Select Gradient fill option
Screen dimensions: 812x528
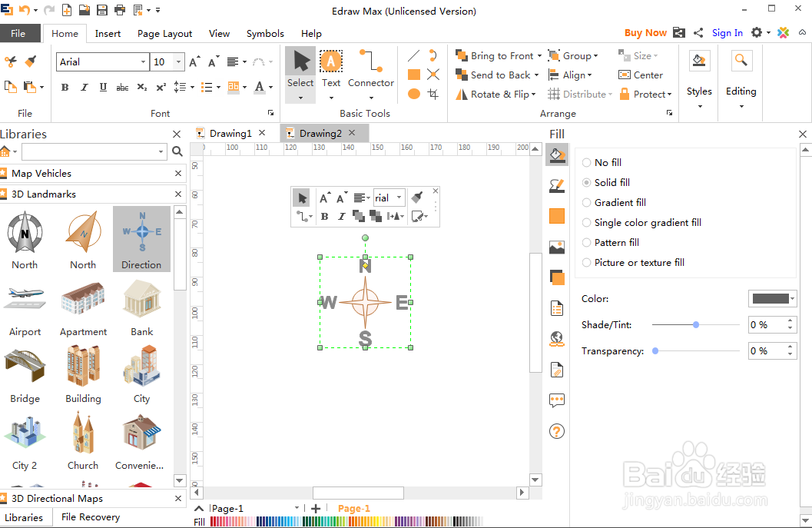(614, 202)
